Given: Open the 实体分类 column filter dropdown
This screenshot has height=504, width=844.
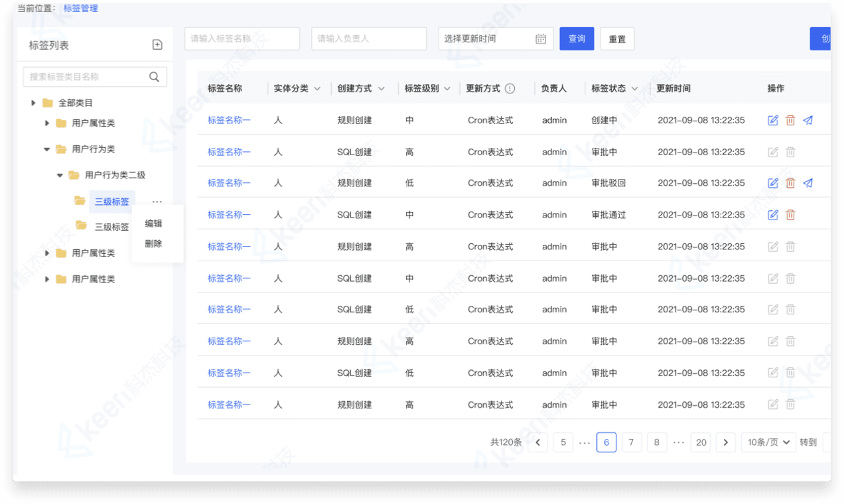Looking at the screenshot, I should 317,89.
